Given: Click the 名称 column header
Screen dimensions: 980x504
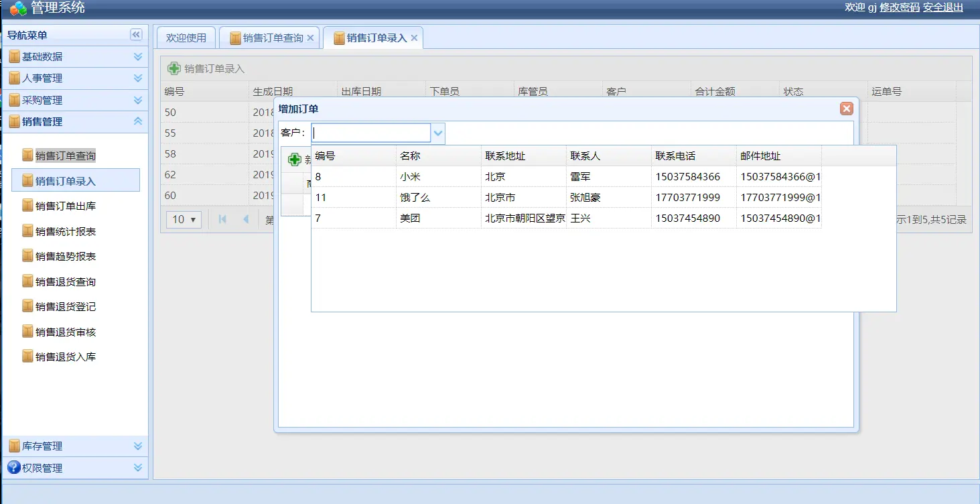Looking at the screenshot, I should (x=439, y=156).
